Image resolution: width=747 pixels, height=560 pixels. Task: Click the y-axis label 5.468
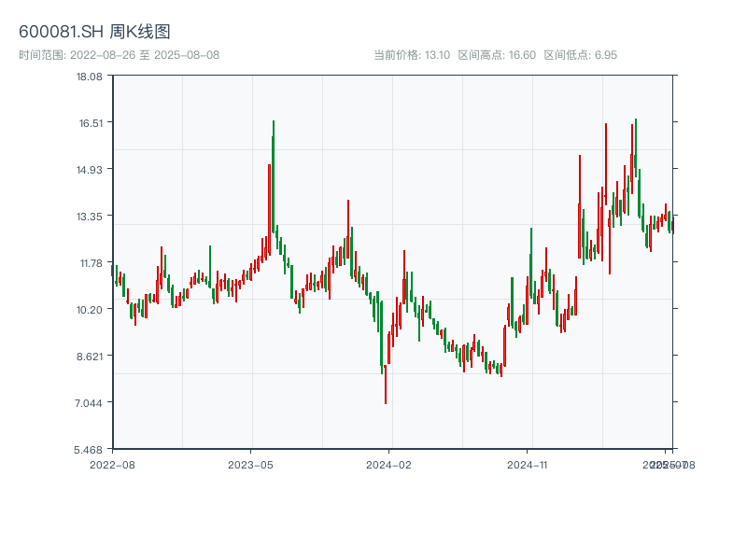(x=88, y=450)
